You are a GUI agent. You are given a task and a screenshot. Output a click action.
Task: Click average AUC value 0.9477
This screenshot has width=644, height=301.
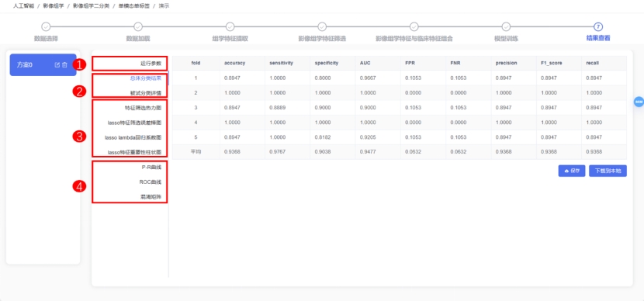368,152
